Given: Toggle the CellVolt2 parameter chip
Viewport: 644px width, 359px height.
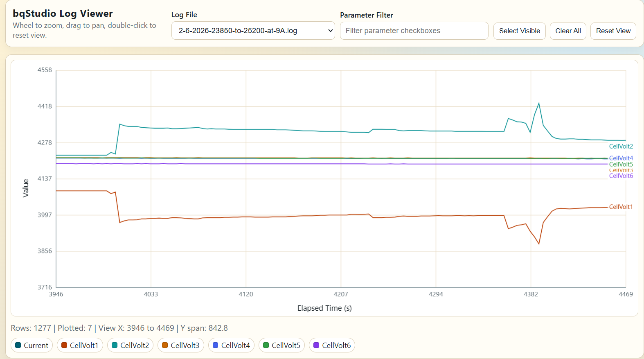Looking at the screenshot, I should point(130,345).
